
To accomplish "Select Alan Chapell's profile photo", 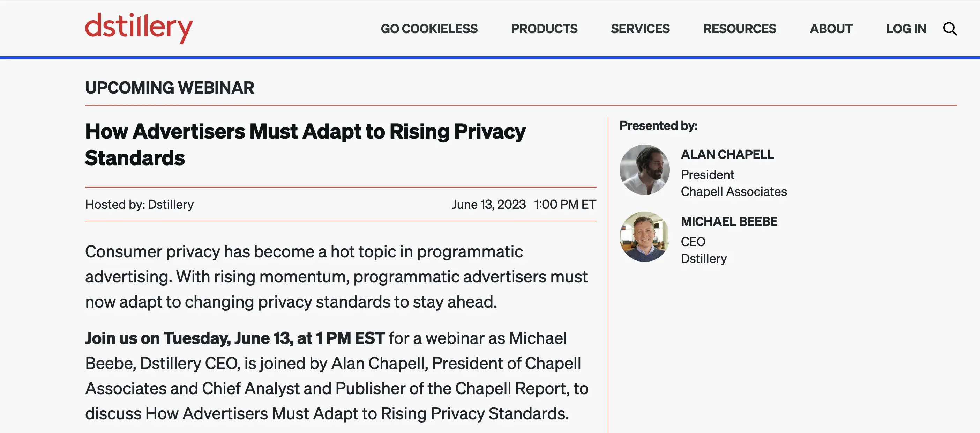I will (x=644, y=169).
